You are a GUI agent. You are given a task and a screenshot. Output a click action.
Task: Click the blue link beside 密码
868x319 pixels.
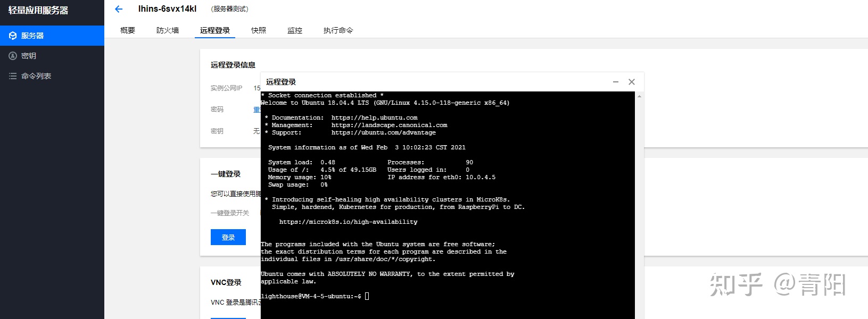click(257, 110)
